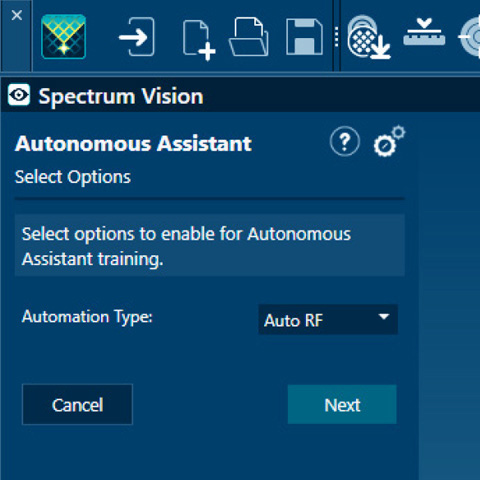Screen dimensions: 480x480
Task: Click the Cancel button
Action: tap(77, 404)
